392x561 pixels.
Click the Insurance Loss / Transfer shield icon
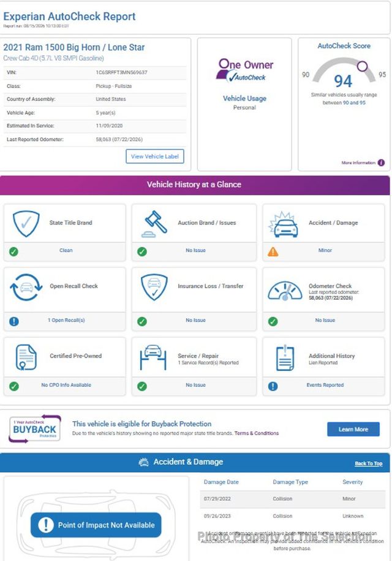(154, 287)
